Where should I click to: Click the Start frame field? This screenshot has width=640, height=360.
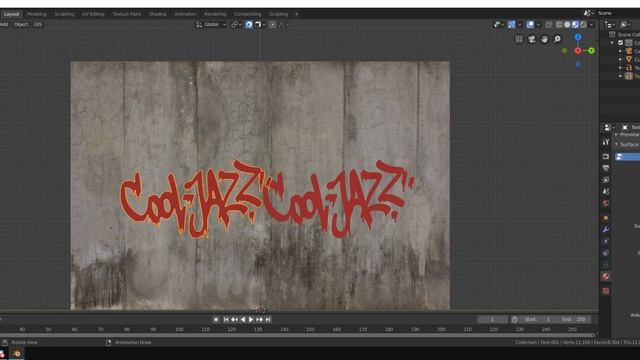pyautogui.click(x=538, y=319)
